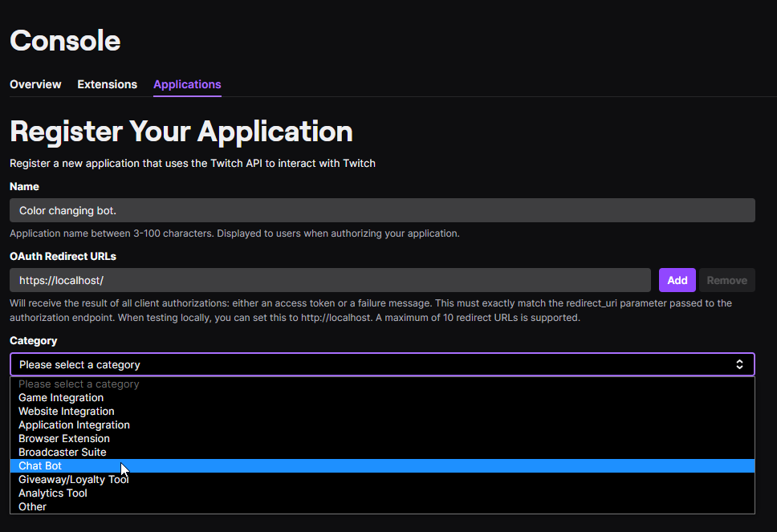
Task: Click the 'Please select a category' placeholder option
Action: (382, 384)
